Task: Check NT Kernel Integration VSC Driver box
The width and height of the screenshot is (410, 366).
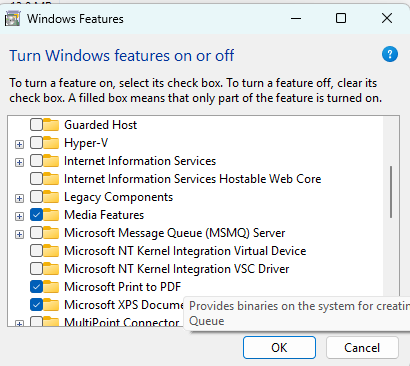Action: [x=36, y=269]
